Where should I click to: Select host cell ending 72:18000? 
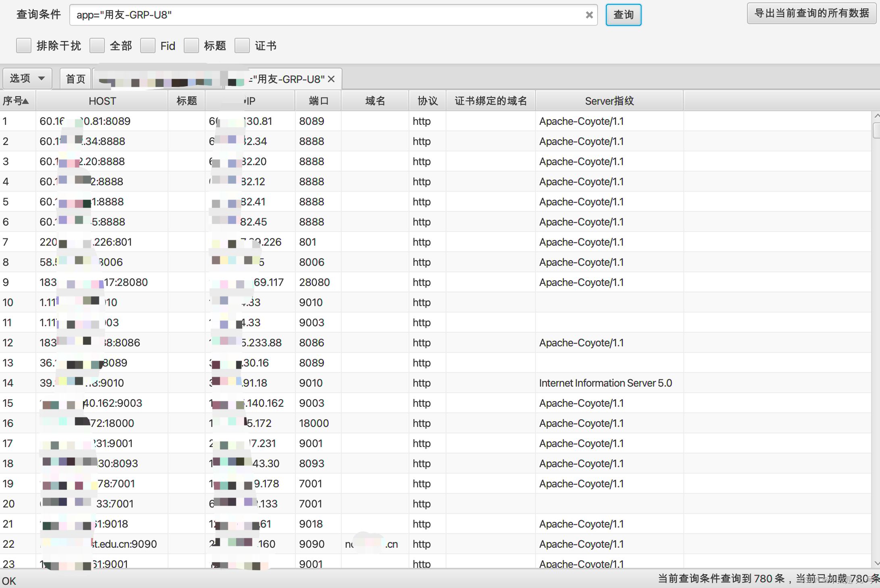102,423
